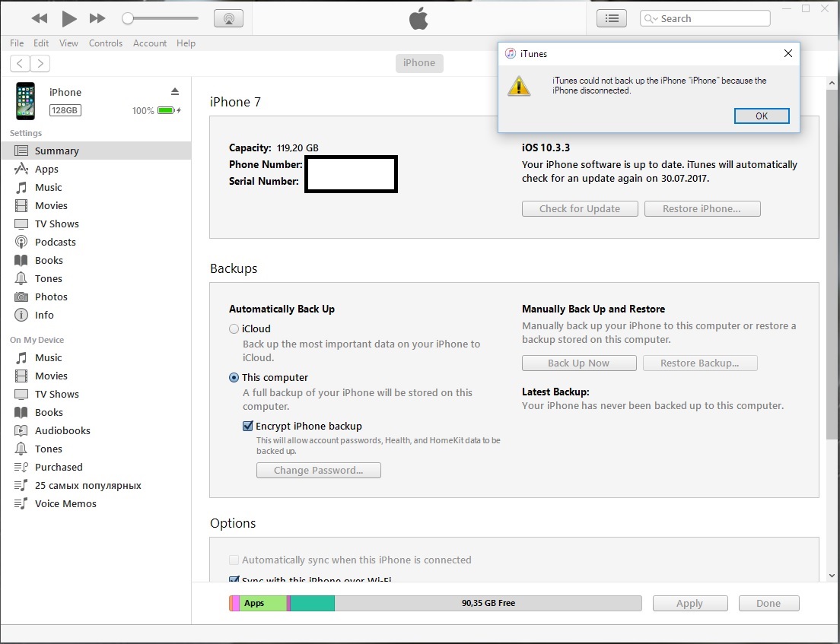Click the scrollbar down arrow

[832, 576]
